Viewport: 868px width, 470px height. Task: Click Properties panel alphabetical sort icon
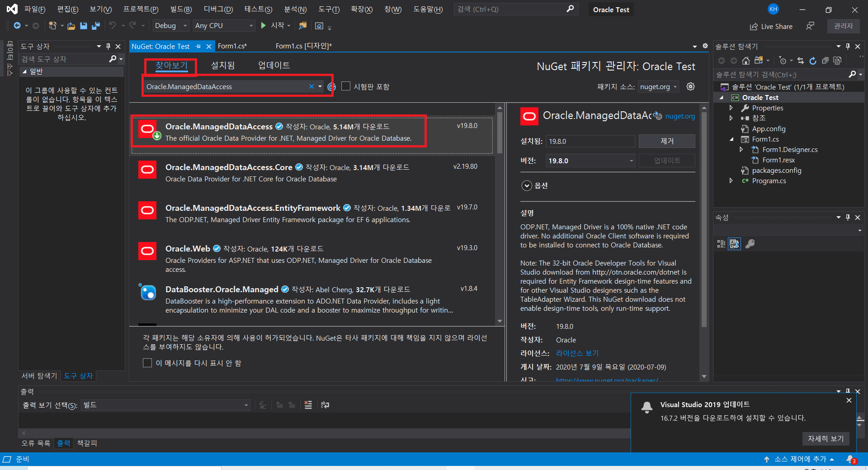(x=734, y=244)
